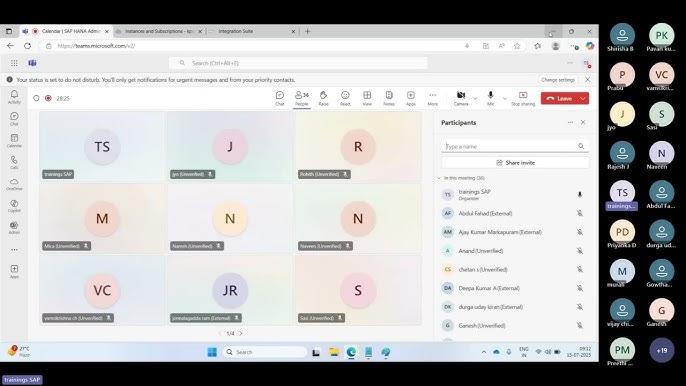Show more sidebar apps via ellipsis
Screen dimensions: 686x386
(x=14, y=249)
